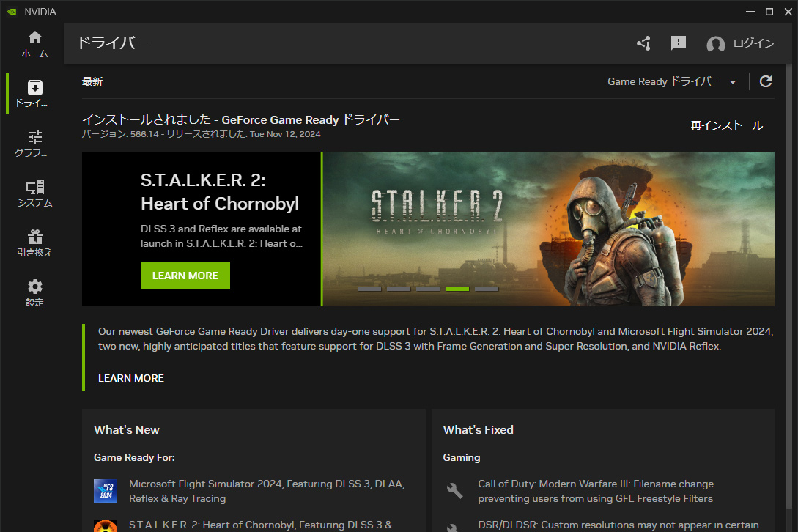Select the first banner carousel indicator
798x532 pixels.
click(x=369, y=289)
